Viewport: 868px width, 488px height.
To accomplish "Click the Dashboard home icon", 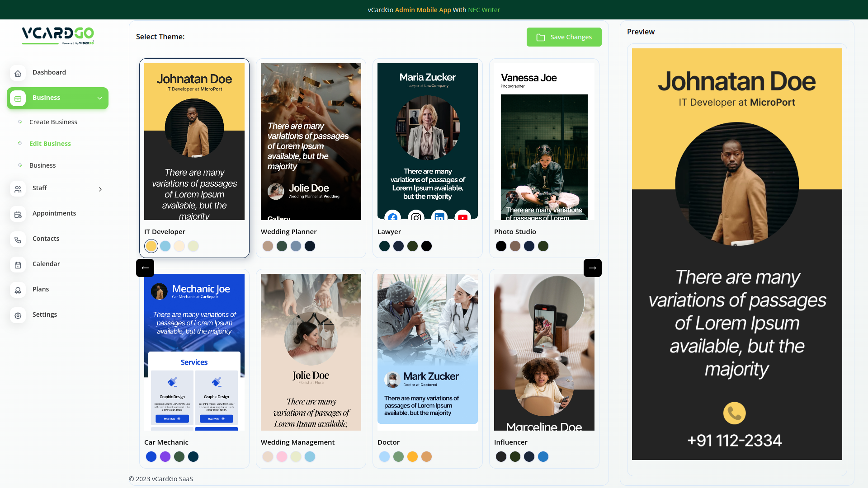I will coord(18,73).
